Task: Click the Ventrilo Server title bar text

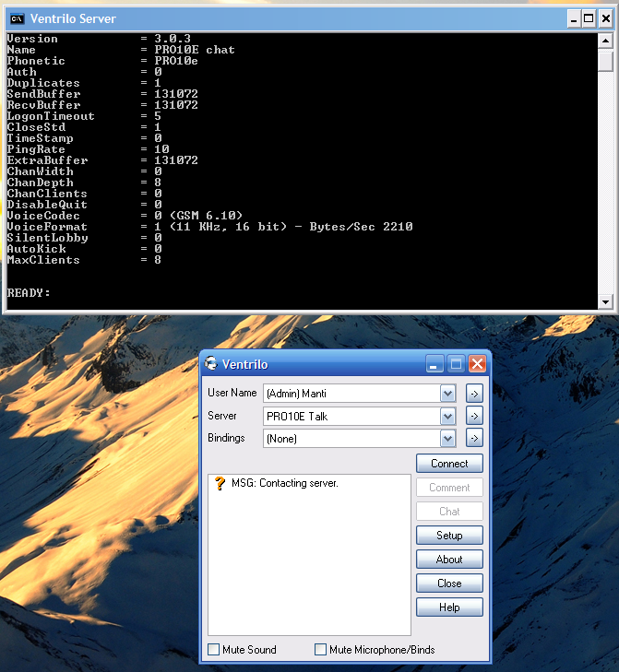Action: (73, 18)
